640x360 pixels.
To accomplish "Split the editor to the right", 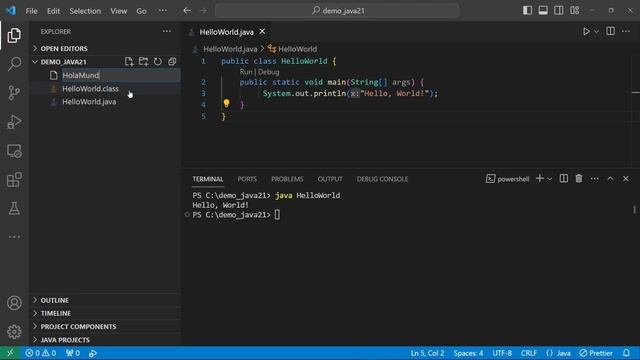I will click(x=611, y=31).
